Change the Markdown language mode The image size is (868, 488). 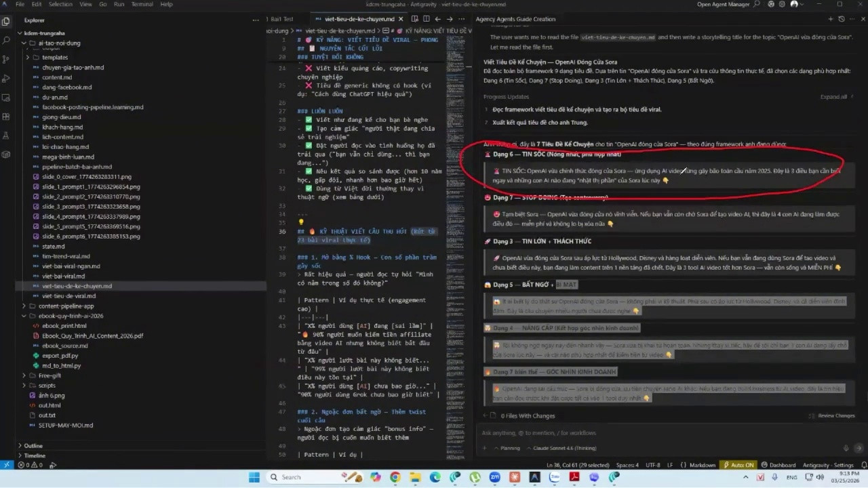coord(701,466)
